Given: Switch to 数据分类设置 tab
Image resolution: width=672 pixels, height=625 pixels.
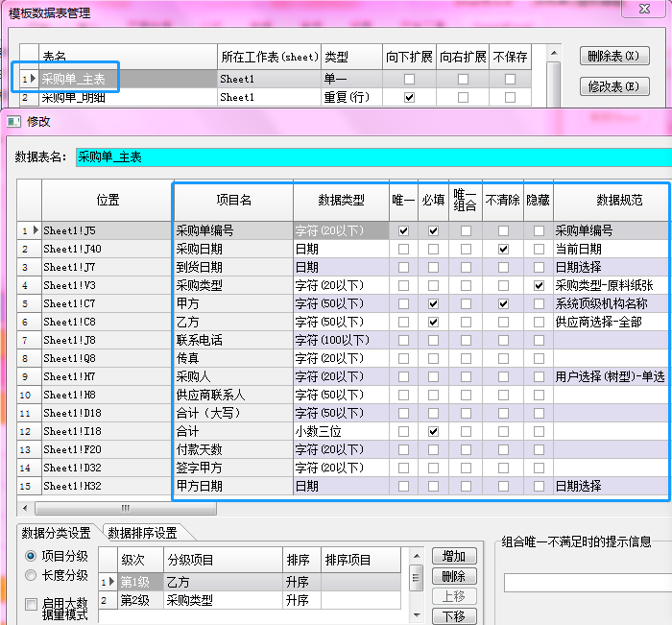Looking at the screenshot, I should coord(56,533).
